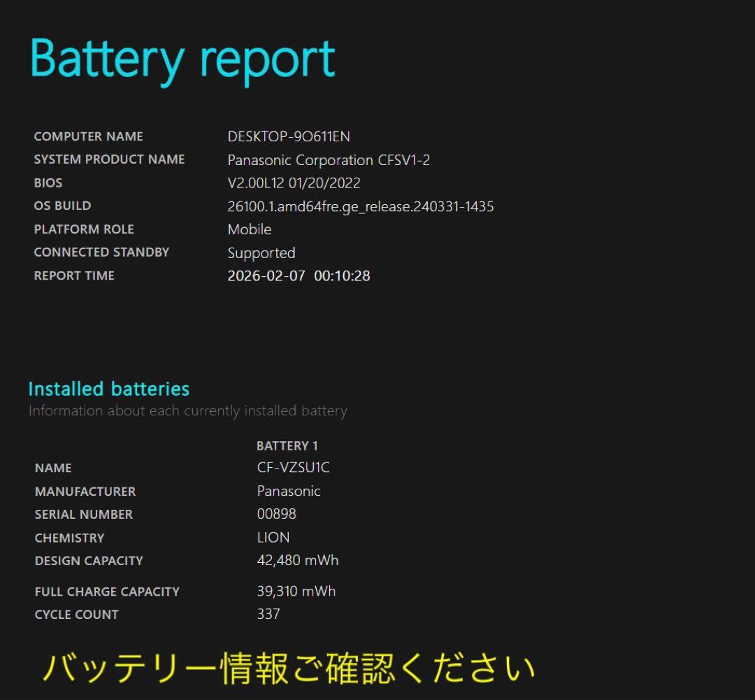The width and height of the screenshot is (755, 700).
Task: Select the Panasonic Corporation CFSV1-2 product value
Action: click(x=329, y=160)
